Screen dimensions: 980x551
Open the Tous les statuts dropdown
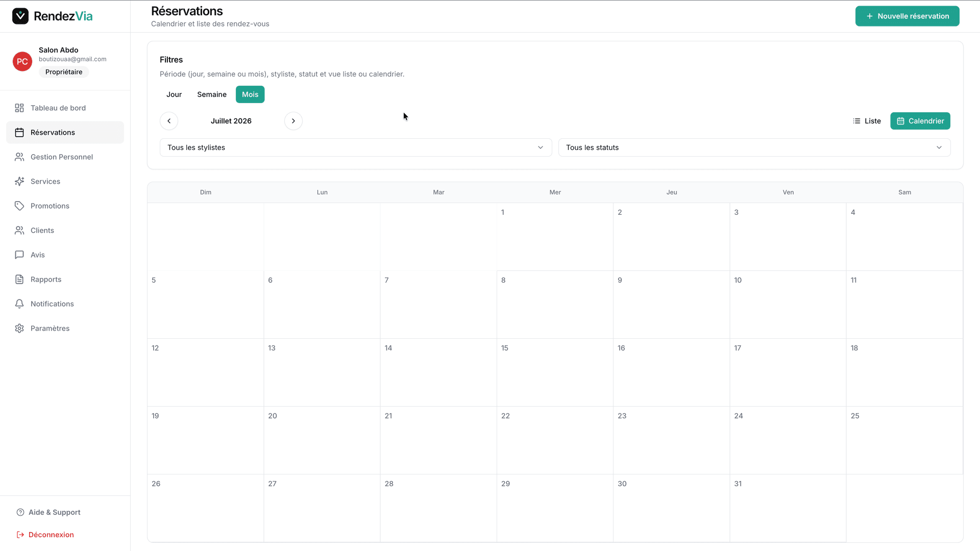coord(754,147)
